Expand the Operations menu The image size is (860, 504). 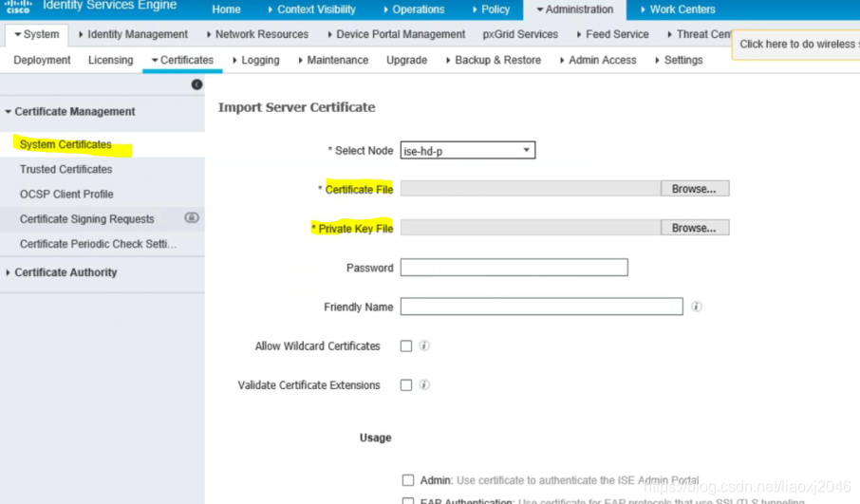(x=414, y=9)
